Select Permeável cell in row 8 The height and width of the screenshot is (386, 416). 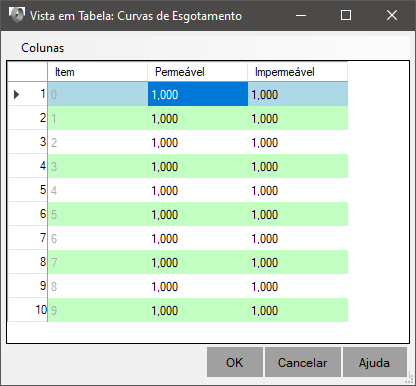198,262
